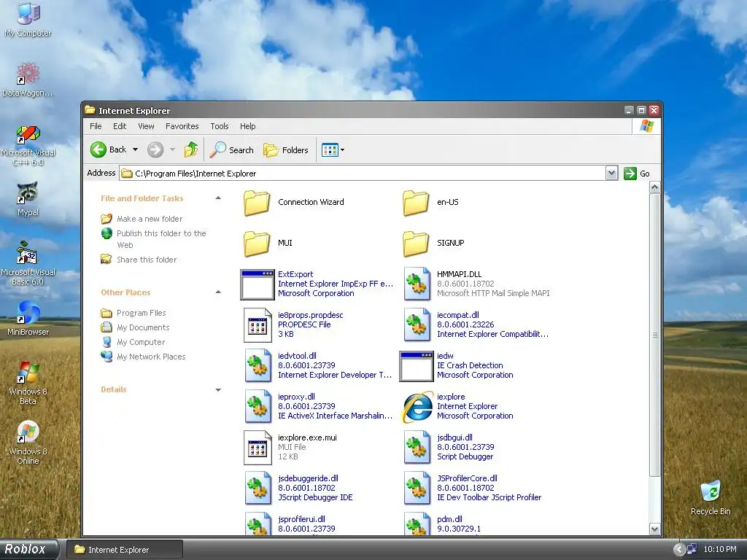Screen dimensions: 747x560
Task: Click Share this folder link
Action: coord(147,260)
